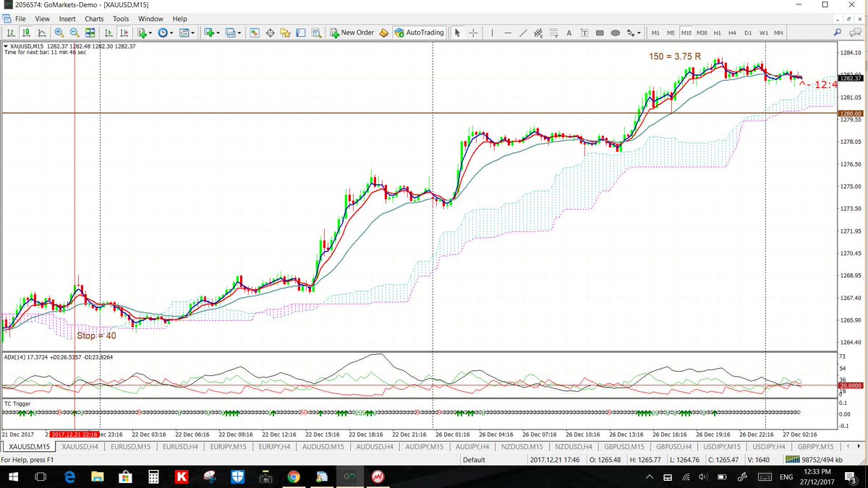
Task: Select the crosshair tool
Action: pos(473,33)
